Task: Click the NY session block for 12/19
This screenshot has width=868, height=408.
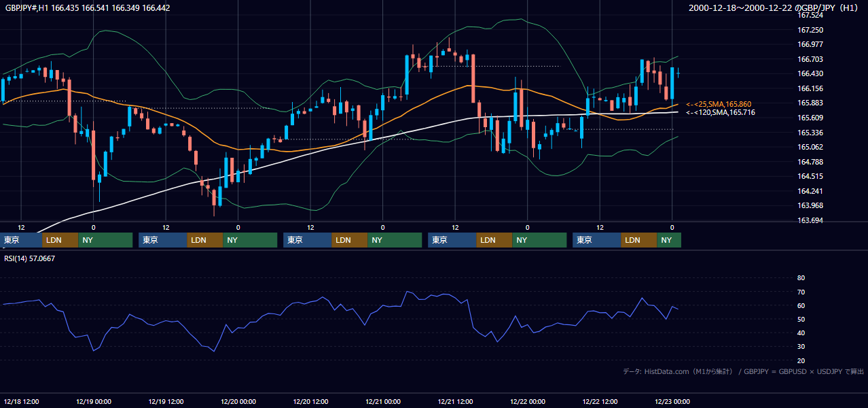Action: (250, 240)
